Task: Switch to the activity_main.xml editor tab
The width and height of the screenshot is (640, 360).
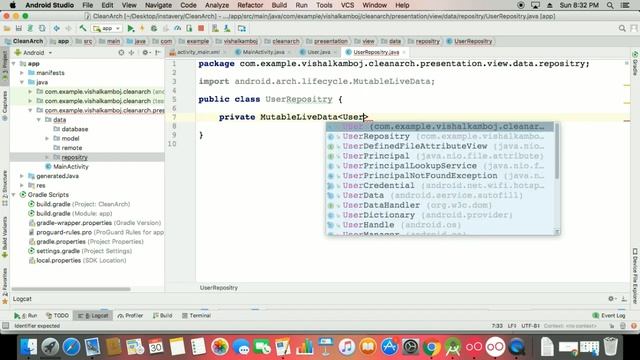Action: [198, 52]
